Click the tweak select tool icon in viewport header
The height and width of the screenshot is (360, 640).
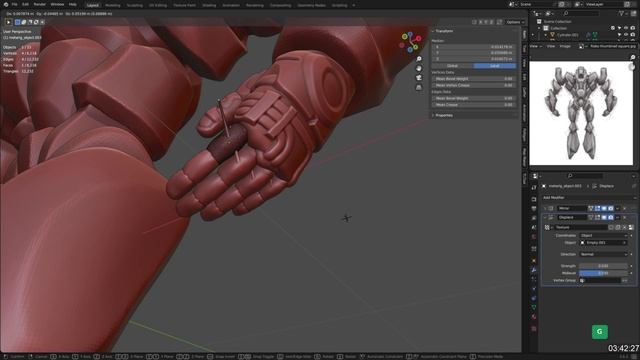coord(8,22)
